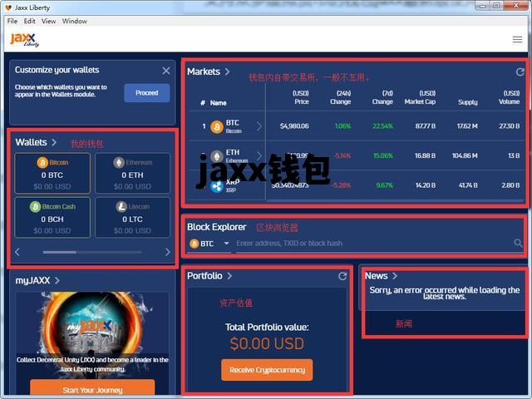
Task: Click the Block Explorer search icon
Action: click(518, 243)
